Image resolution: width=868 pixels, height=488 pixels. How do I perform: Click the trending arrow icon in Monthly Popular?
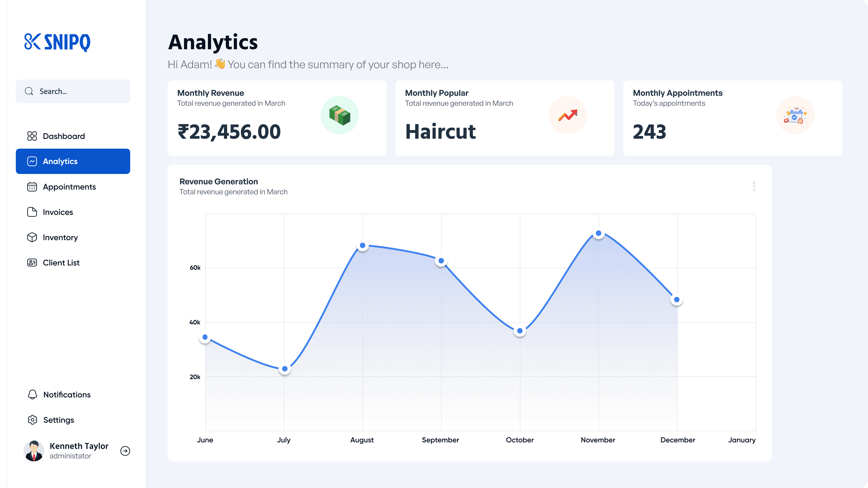(567, 115)
